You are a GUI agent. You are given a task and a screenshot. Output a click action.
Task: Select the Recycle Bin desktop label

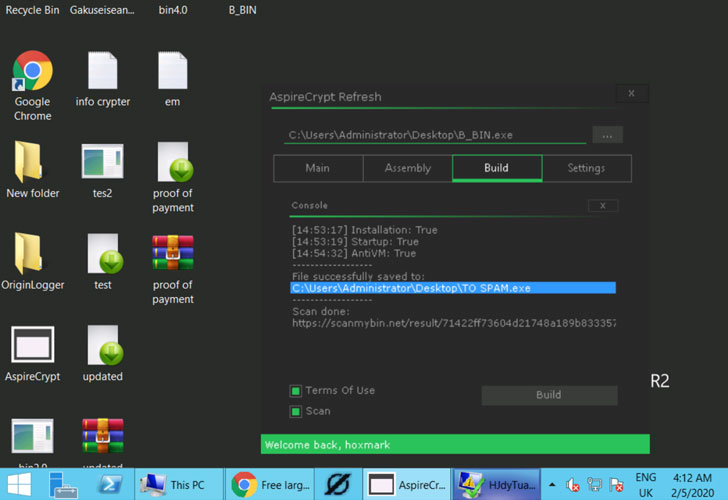coord(32,10)
